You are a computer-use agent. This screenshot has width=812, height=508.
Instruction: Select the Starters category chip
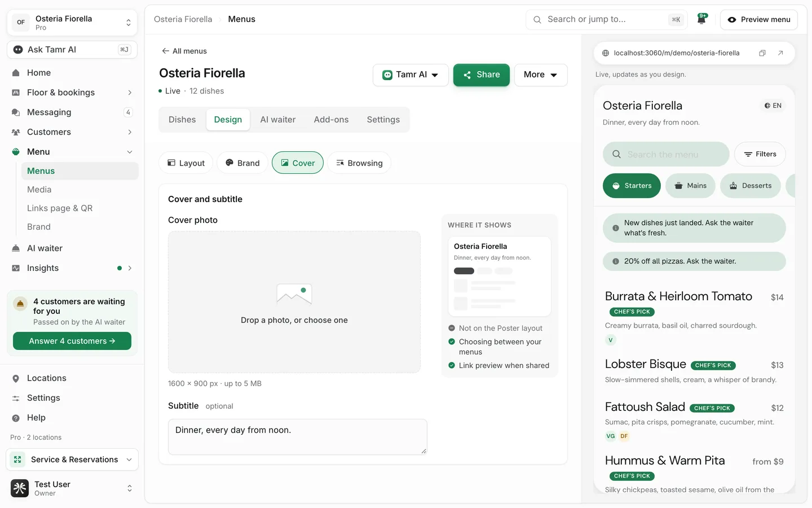[632, 186]
